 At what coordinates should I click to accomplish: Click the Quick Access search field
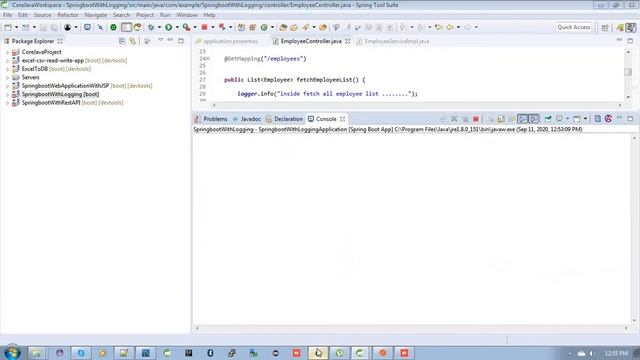pos(574,27)
